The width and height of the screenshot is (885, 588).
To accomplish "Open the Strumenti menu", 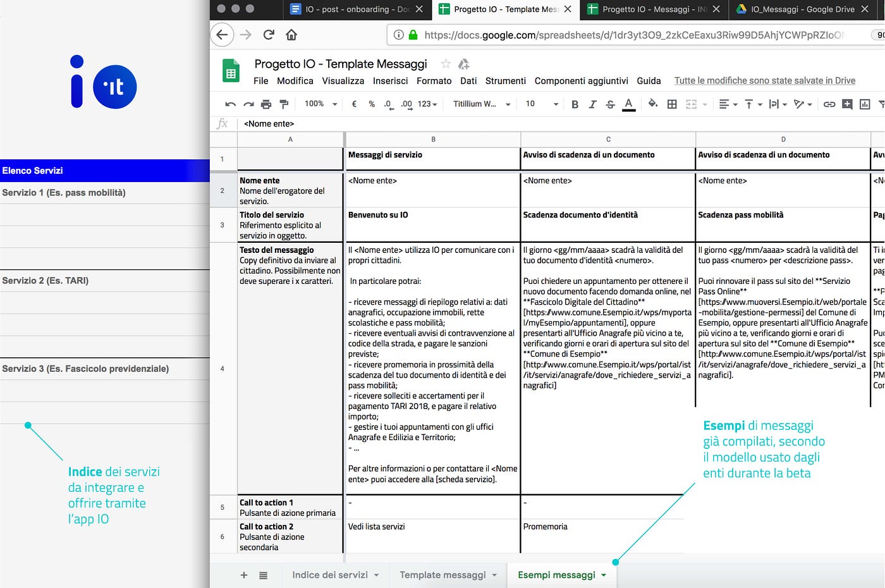I will coord(506,81).
